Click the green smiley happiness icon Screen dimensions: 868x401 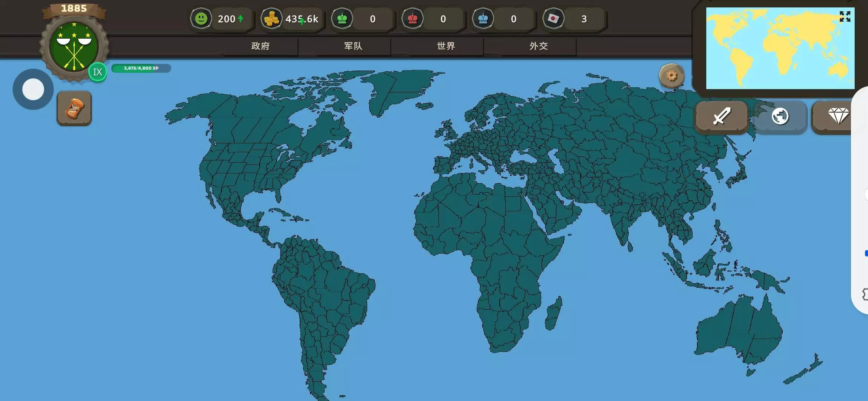[x=201, y=19]
